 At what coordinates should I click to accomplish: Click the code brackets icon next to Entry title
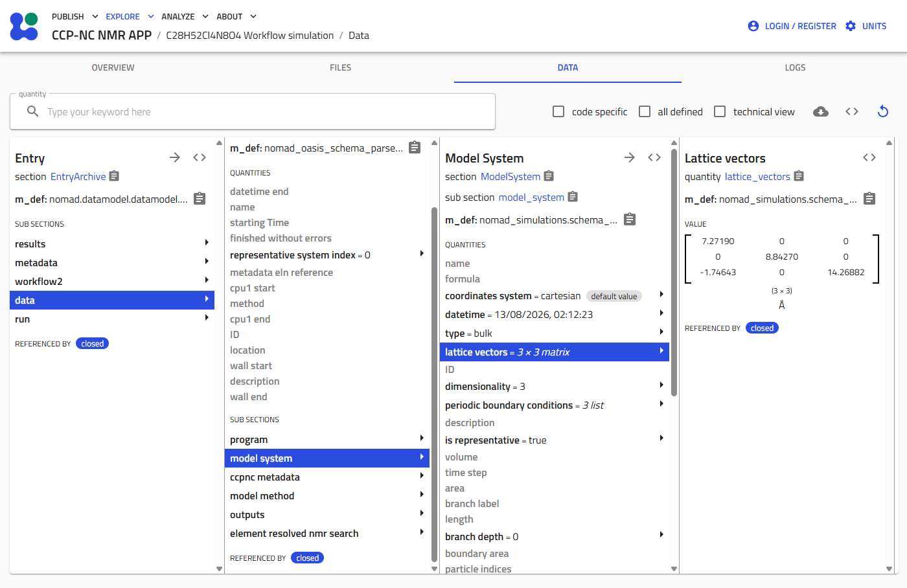(200, 157)
